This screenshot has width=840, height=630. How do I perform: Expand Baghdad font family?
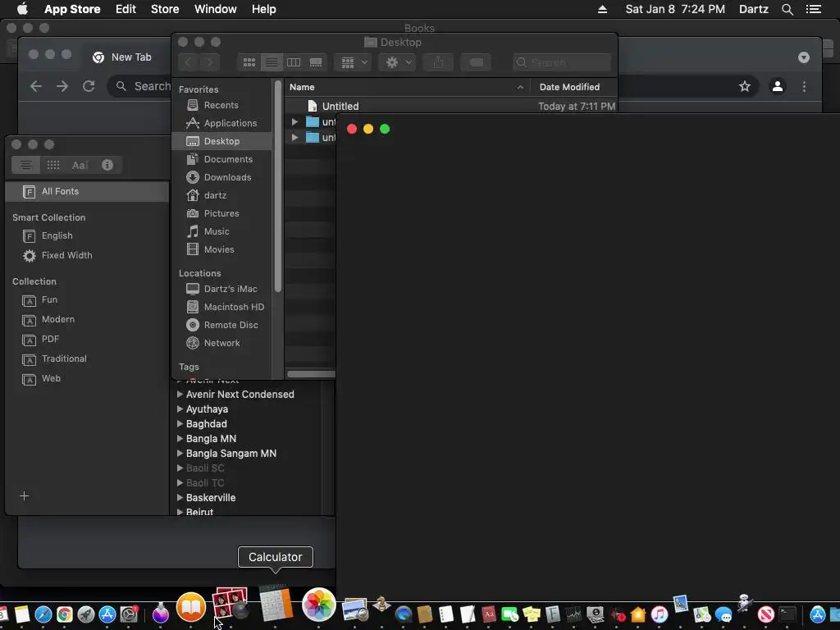coord(180,424)
